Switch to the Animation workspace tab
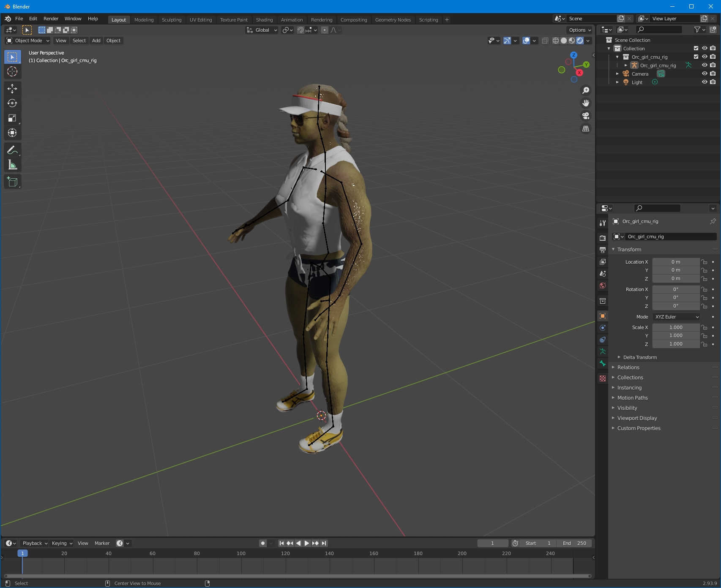This screenshot has width=721, height=588. coord(292,20)
